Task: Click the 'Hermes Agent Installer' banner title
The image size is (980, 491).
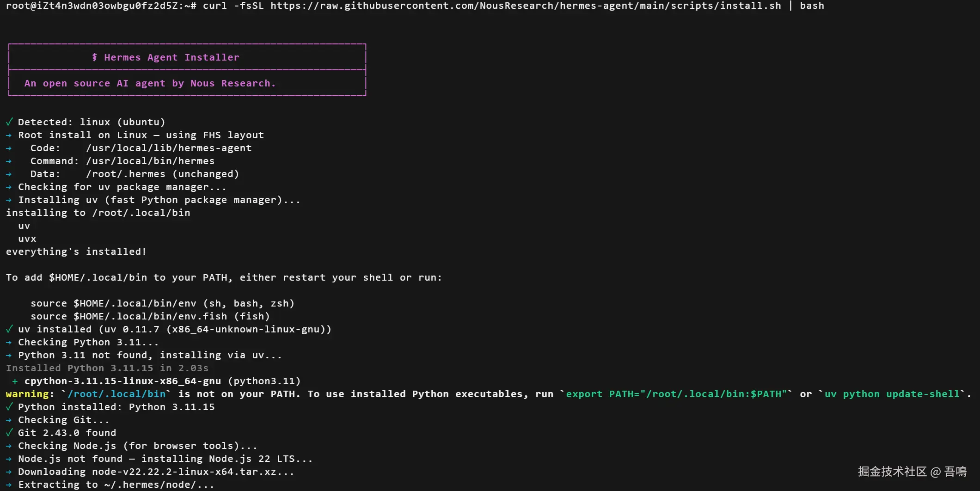Action: pyautogui.click(x=171, y=57)
